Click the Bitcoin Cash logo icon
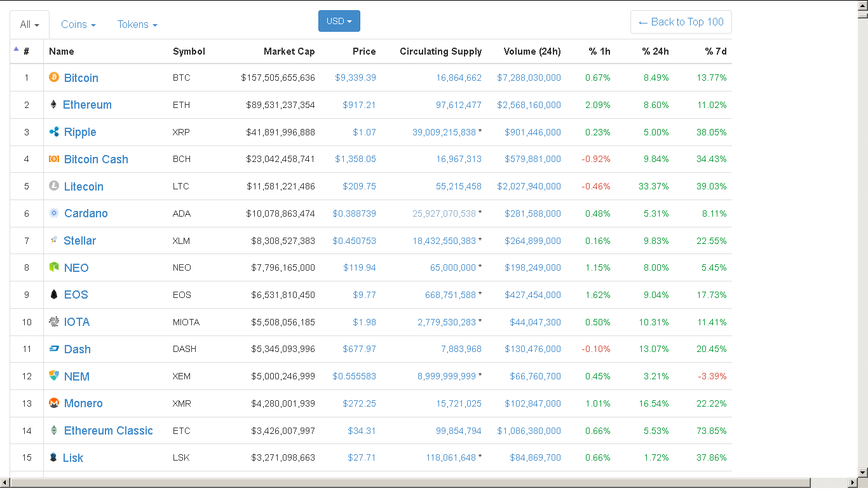Screen dimensions: 868x500 point(54,159)
